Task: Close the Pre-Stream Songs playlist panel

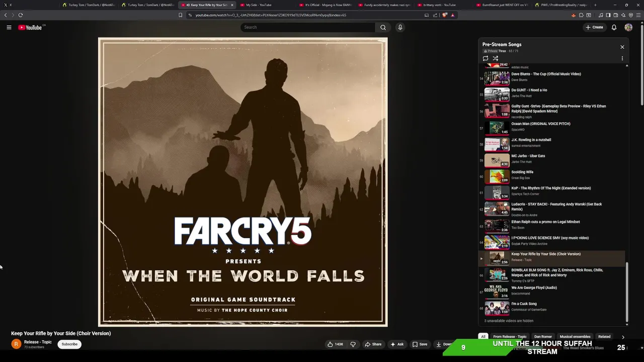Action: (x=622, y=47)
